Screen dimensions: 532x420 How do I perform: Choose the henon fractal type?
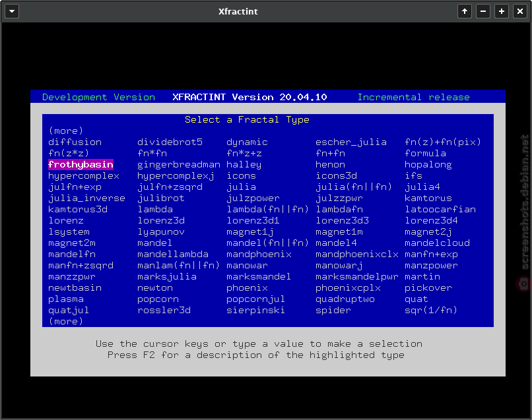click(330, 164)
